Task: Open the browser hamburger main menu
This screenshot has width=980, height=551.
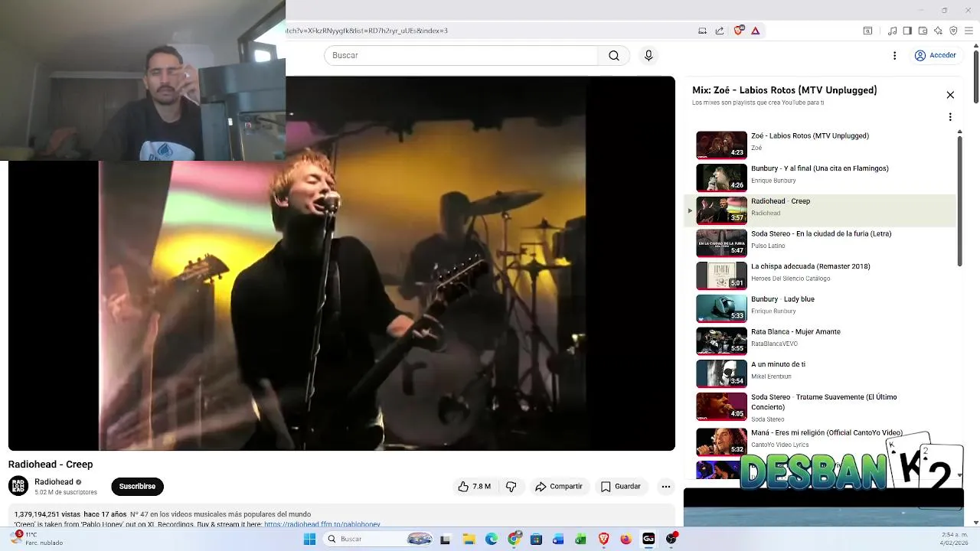Action: 969,31
